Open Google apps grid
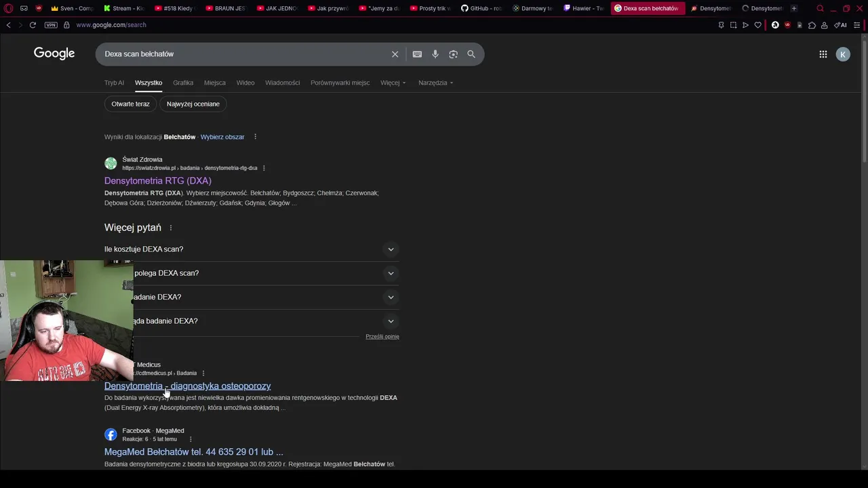 coord(823,54)
